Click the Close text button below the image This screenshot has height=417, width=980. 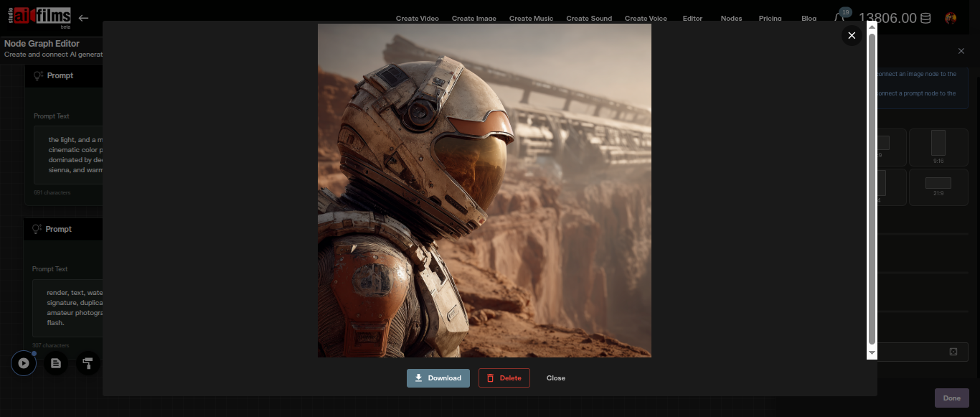556,378
